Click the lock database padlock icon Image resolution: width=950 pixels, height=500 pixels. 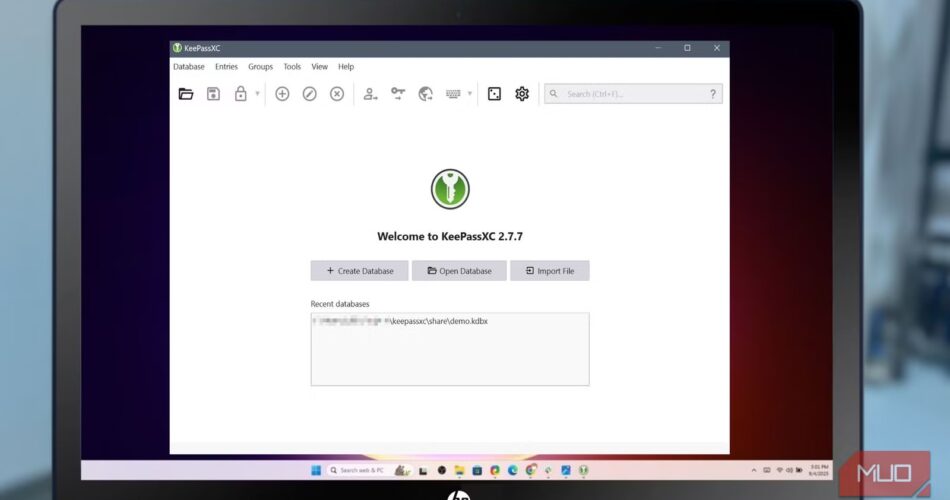click(x=240, y=94)
